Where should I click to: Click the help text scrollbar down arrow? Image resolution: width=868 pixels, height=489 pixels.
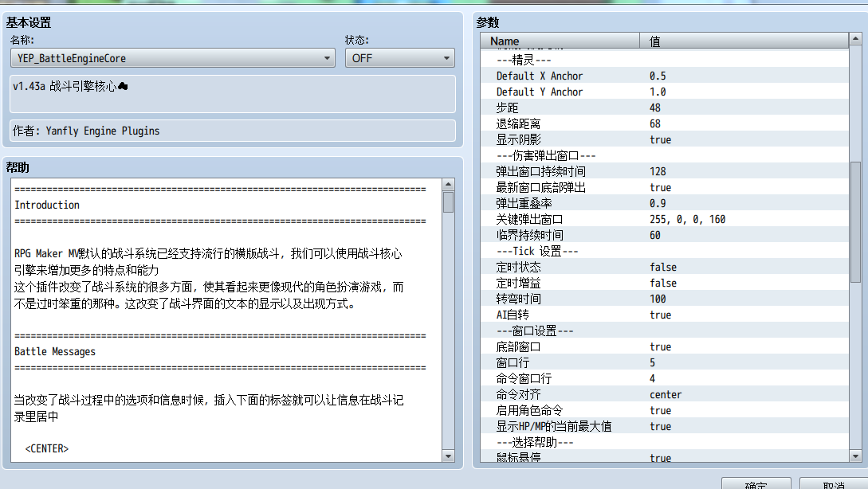(x=449, y=456)
